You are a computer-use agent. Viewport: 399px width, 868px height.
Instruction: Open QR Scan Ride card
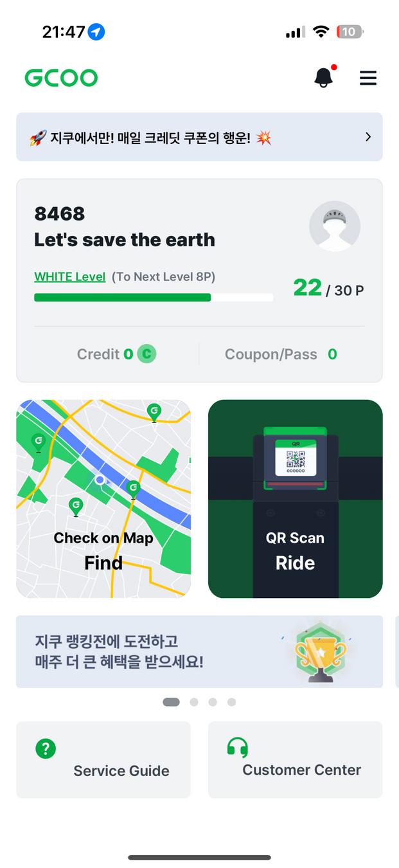point(296,499)
